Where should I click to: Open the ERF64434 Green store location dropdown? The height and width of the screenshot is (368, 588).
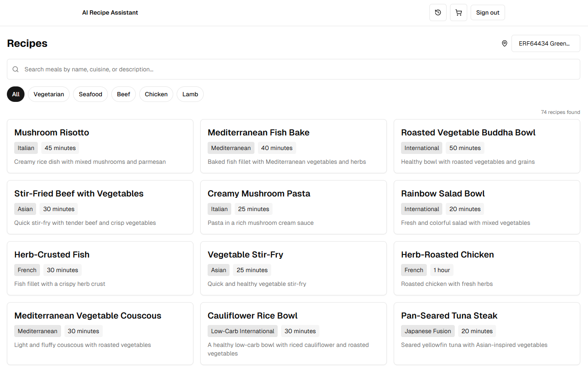click(545, 43)
